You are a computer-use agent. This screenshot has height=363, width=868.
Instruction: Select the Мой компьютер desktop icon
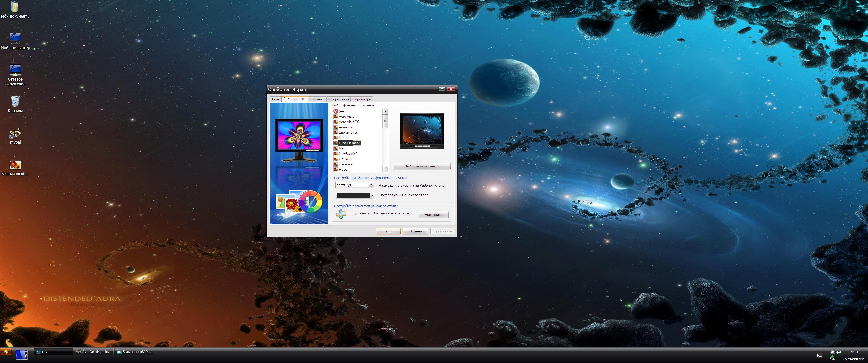tap(15, 38)
